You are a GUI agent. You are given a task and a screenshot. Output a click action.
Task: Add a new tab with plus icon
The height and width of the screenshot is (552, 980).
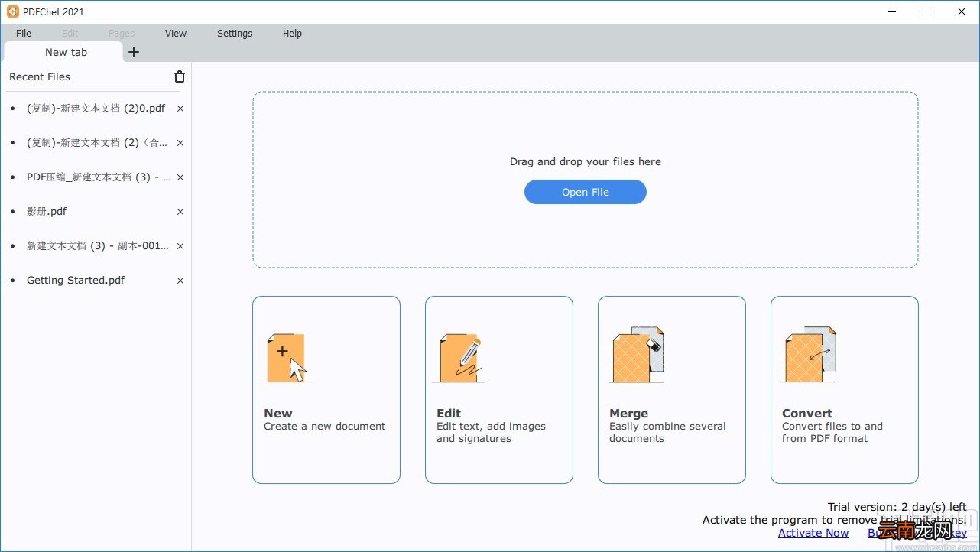(x=134, y=52)
